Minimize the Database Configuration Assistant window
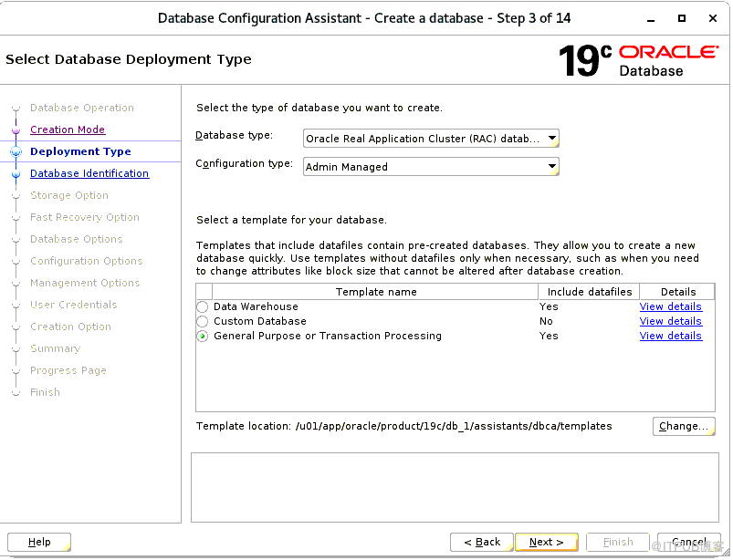This screenshot has height=560, width=733. tap(651, 19)
